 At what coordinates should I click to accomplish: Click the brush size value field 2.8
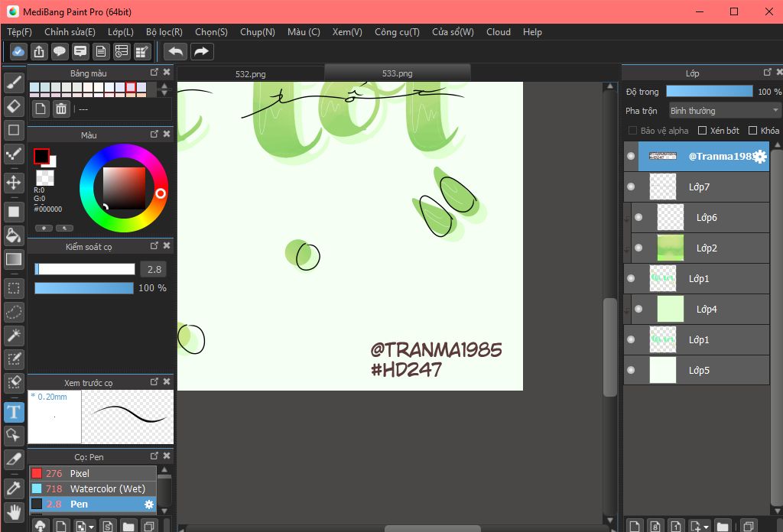pyautogui.click(x=154, y=270)
